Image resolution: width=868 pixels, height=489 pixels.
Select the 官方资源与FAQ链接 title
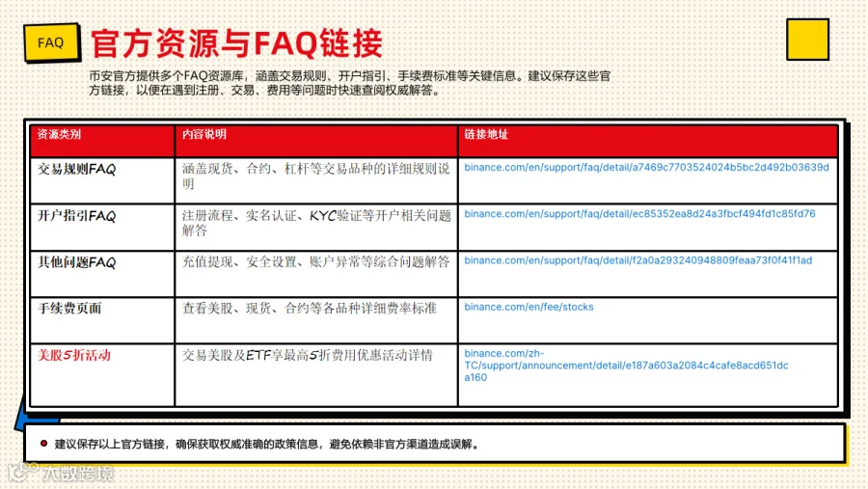pyautogui.click(x=236, y=43)
